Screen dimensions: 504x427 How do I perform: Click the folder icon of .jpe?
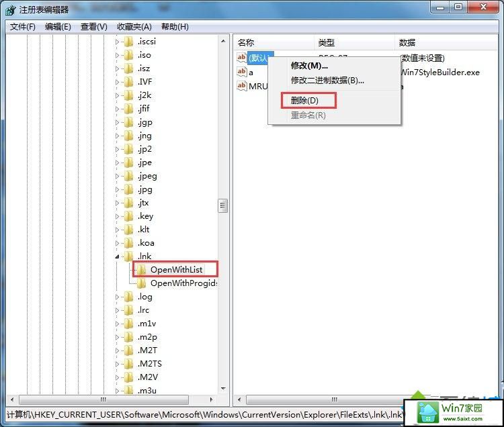pyautogui.click(x=129, y=162)
